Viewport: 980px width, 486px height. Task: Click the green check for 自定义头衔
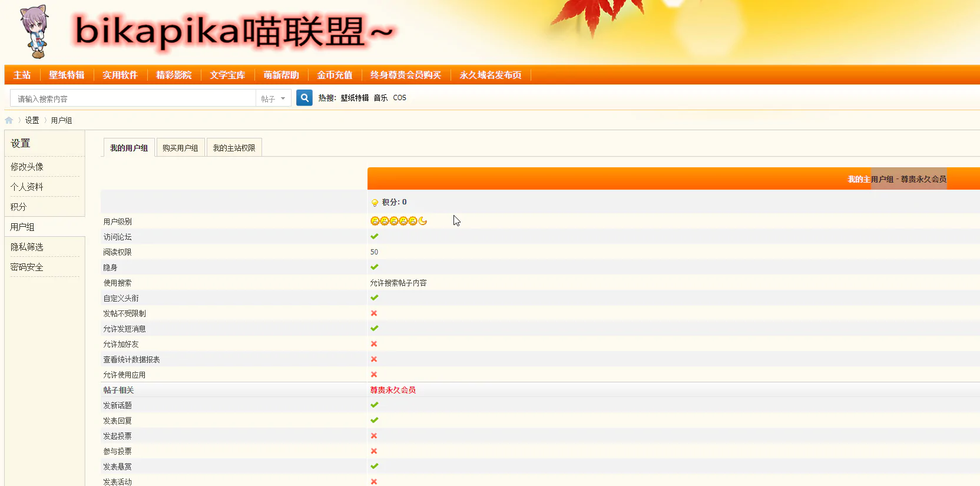coord(375,297)
